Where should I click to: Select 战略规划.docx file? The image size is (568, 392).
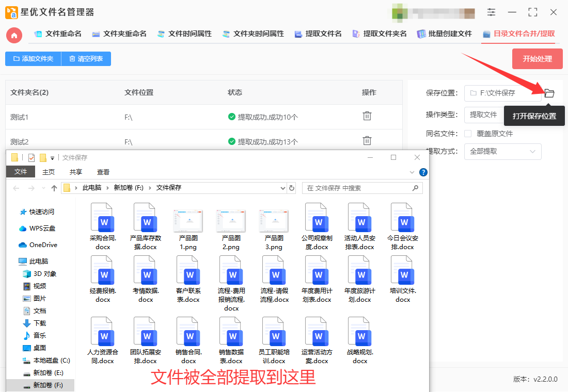360,340
